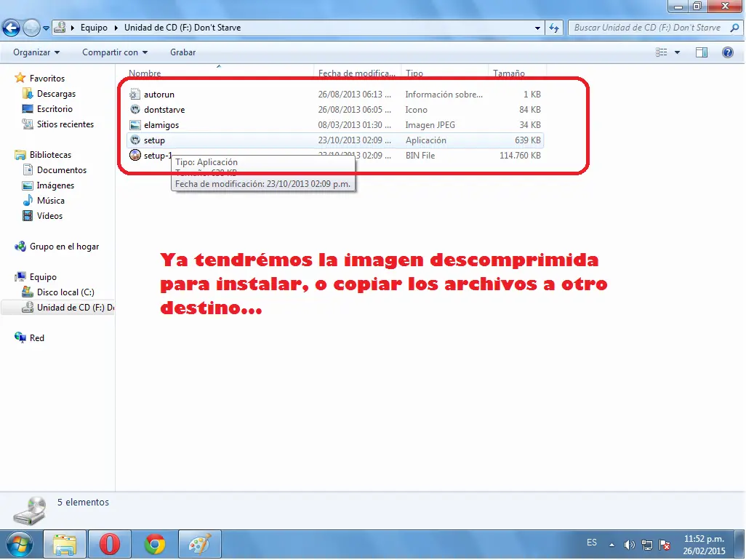Select Equipo in the navigation pane
Image resolution: width=746 pixels, height=560 pixels.
[x=43, y=277]
